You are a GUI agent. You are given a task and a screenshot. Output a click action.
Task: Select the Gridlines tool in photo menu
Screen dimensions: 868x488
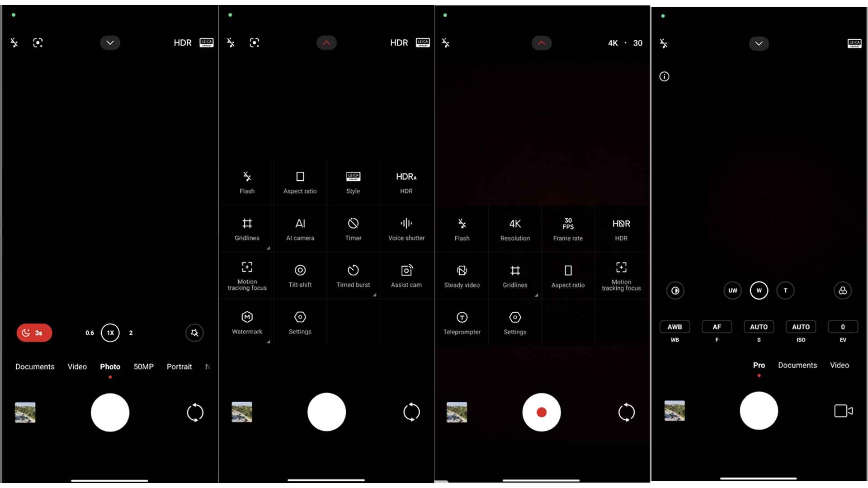(247, 228)
